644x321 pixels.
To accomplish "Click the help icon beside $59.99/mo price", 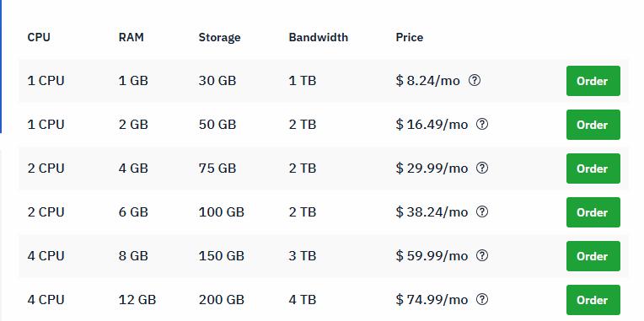I will (482, 256).
